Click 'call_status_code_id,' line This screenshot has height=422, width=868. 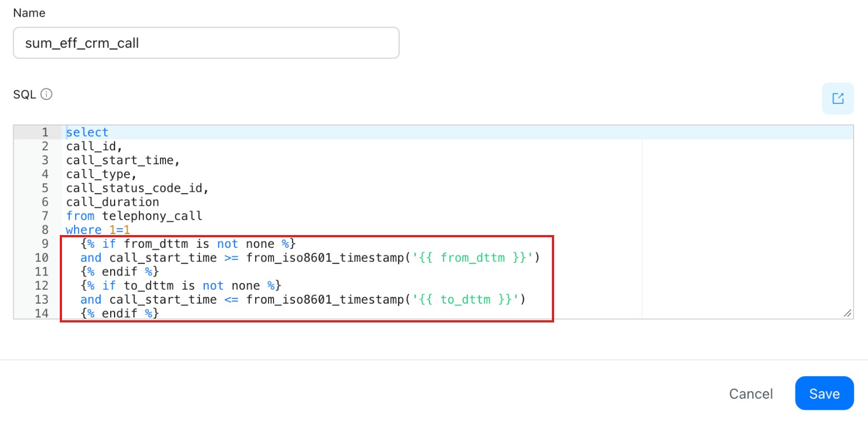pyautogui.click(x=138, y=188)
